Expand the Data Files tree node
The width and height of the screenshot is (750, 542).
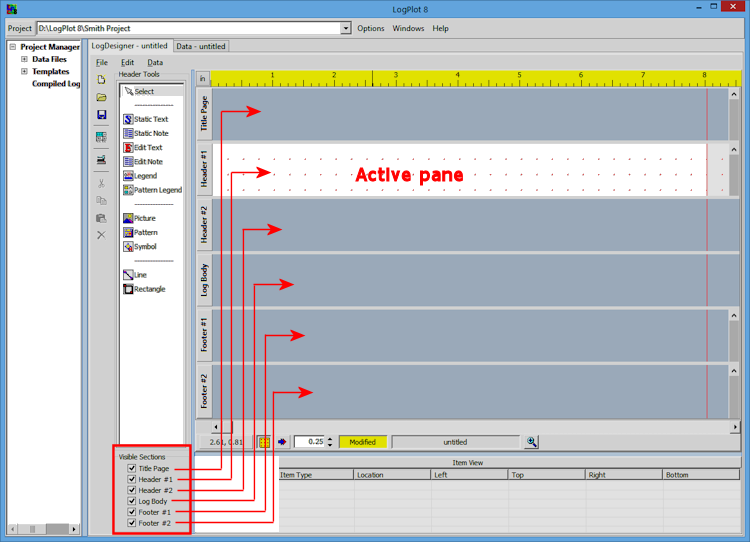coord(24,59)
